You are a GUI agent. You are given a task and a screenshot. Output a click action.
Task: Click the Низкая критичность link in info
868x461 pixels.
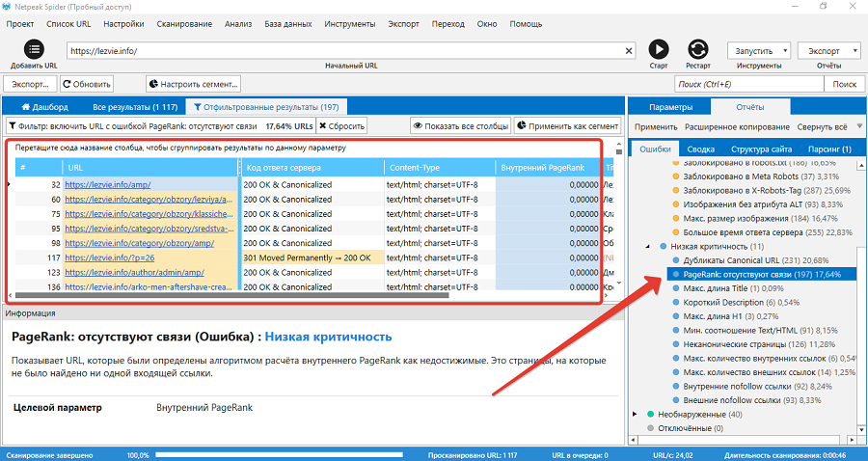click(x=328, y=337)
